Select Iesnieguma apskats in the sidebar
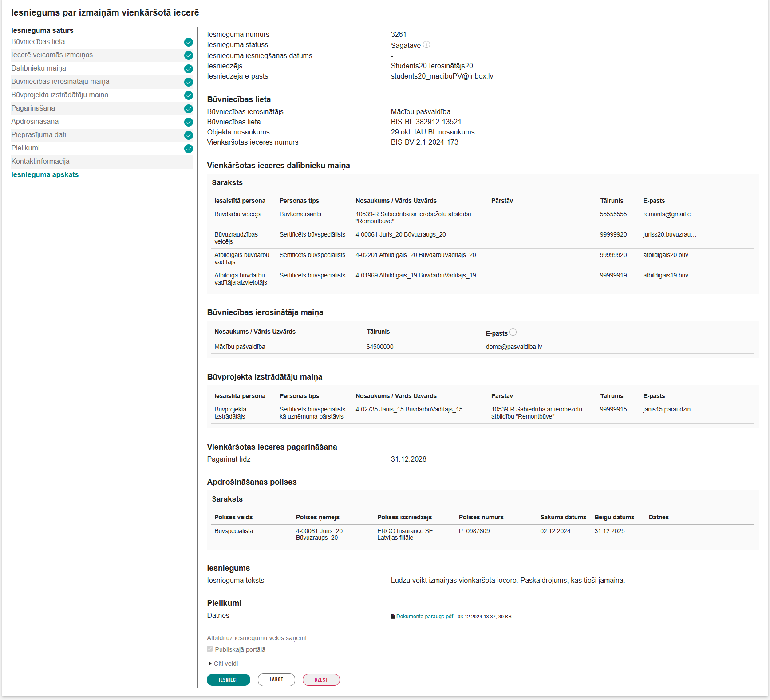The width and height of the screenshot is (770, 700). [x=45, y=175]
